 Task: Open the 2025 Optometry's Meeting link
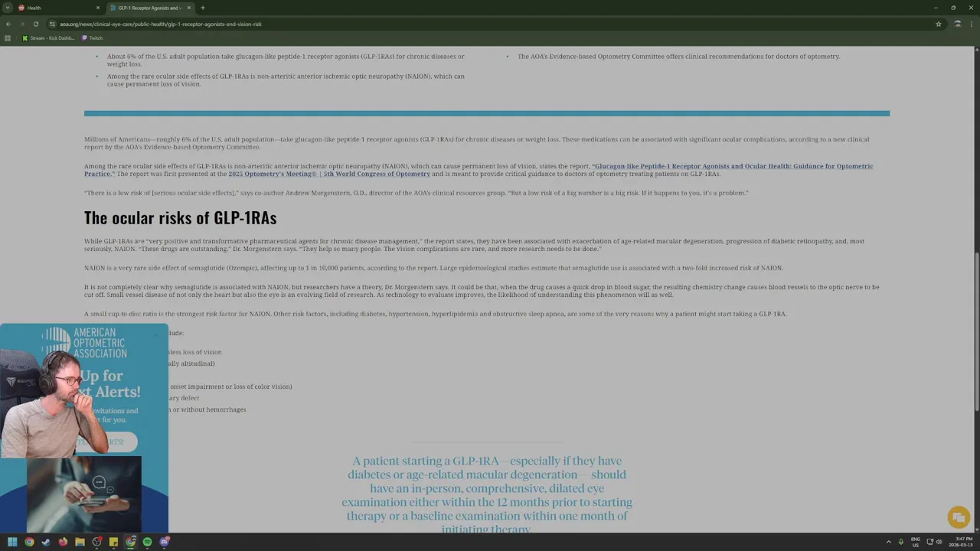point(329,174)
